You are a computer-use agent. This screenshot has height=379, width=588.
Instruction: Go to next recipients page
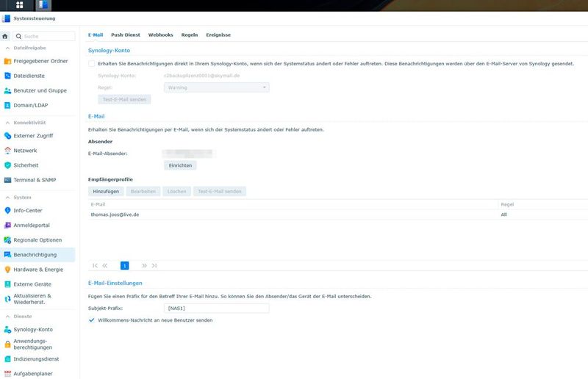pos(144,265)
